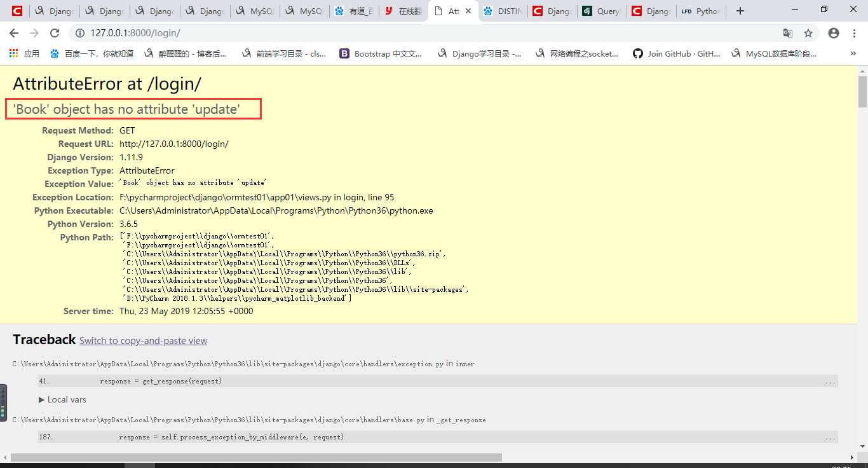
Task: Open the 醉醺醺的 博客后台 bookmark
Action: [186, 54]
